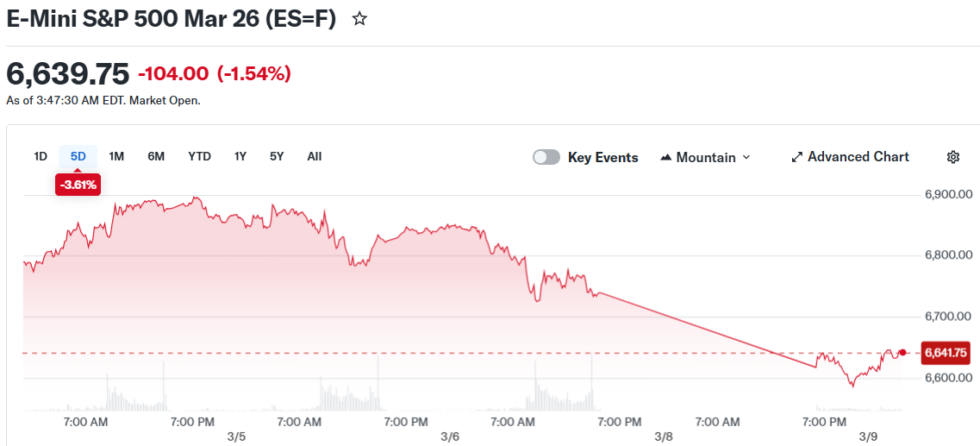This screenshot has width=980, height=446.
Task: Show YTD price range
Action: click(x=199, y=156)
